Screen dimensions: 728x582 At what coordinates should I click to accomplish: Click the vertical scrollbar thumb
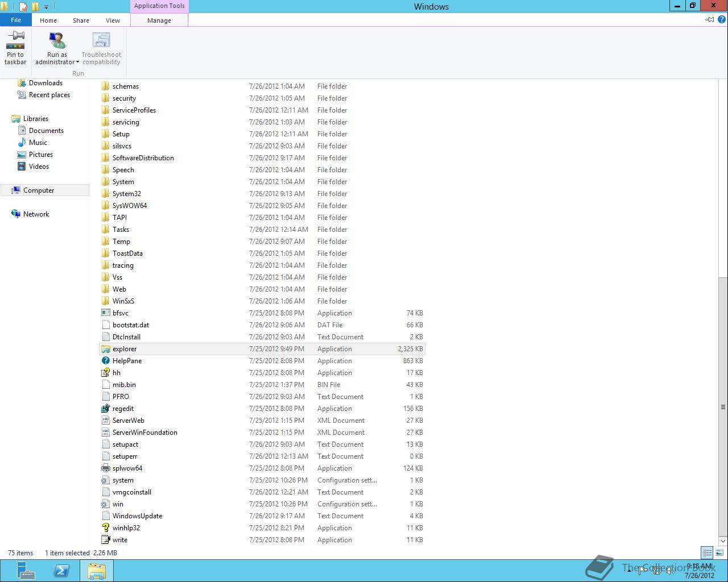[723, 407]
